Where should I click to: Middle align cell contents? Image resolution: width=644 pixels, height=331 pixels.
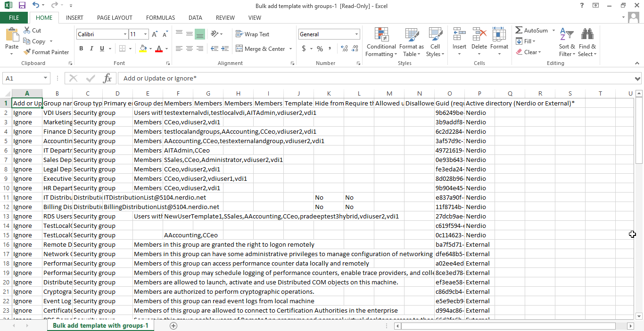pos(189,34)
